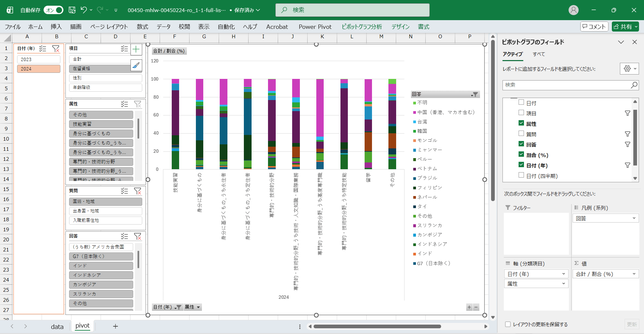Toggle multi-select on 項目 slicer
644x334 pixels.
point(124,49)
